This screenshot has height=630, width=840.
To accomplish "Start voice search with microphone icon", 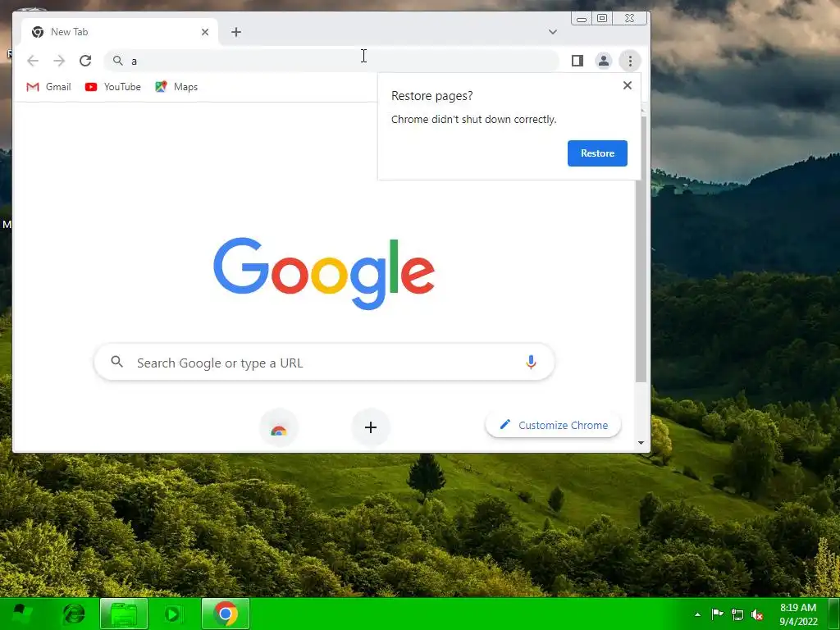I will [531, 363].
